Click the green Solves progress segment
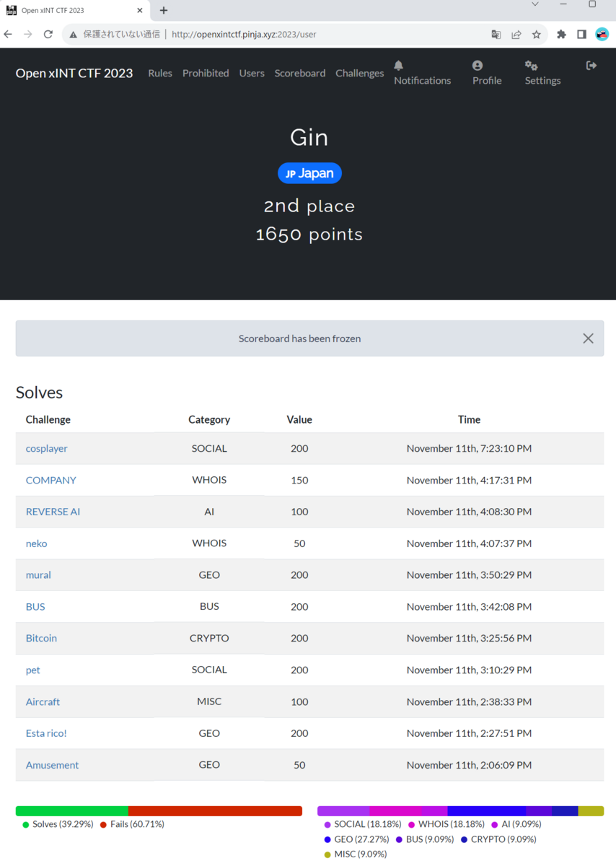The height and width of the screenshot is (866, 616). (x=72, y=810)
